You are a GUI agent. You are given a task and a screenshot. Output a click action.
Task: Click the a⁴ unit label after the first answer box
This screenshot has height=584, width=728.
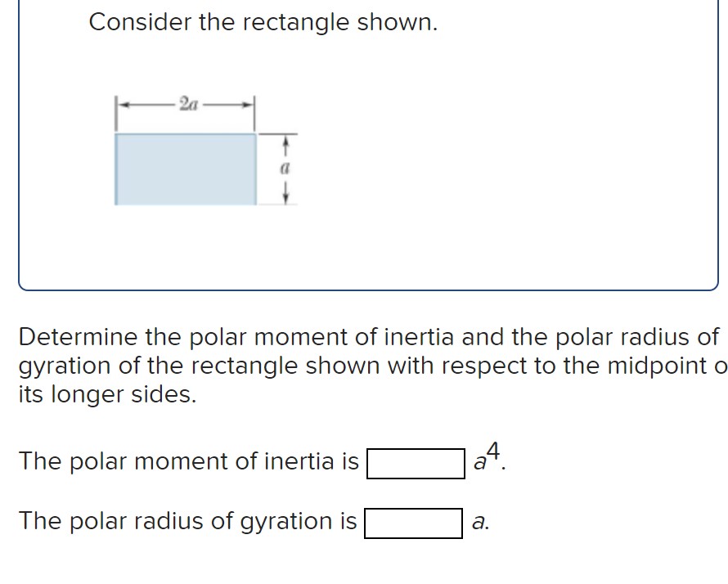click(484, 459)
